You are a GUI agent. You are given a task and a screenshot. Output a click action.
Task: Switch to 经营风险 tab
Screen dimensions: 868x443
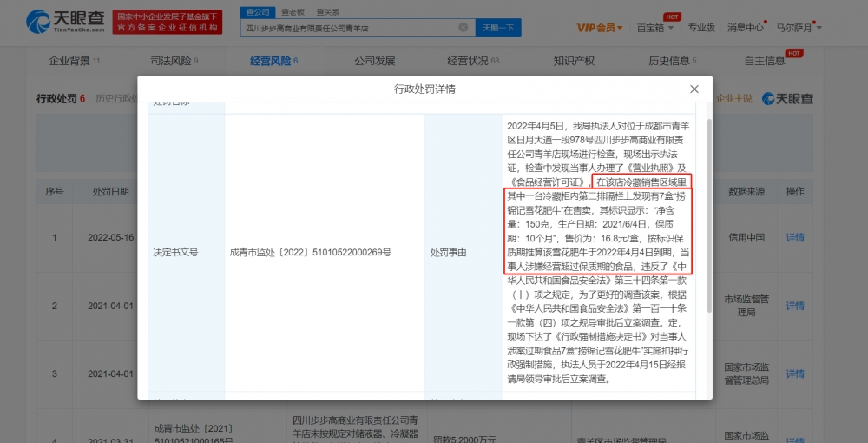pos(273,61)
